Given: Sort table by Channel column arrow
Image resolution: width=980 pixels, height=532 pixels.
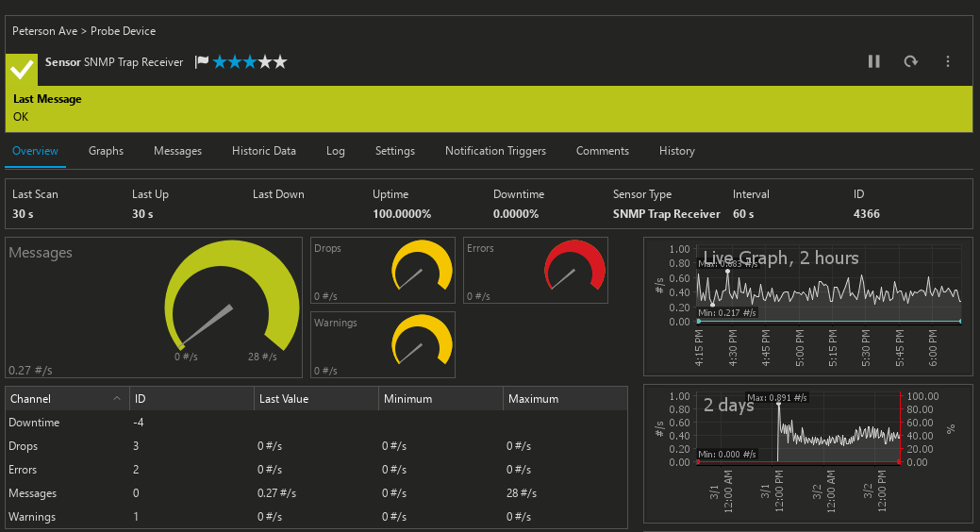Looking at the screenshot, I should tap(117, 399).
